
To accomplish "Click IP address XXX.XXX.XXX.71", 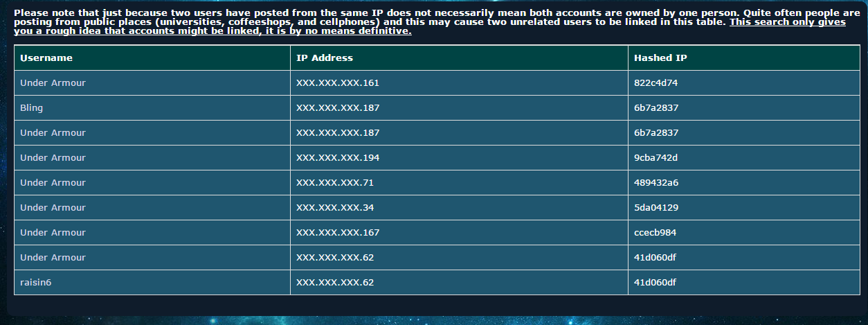I will click(x=335, y=183).
